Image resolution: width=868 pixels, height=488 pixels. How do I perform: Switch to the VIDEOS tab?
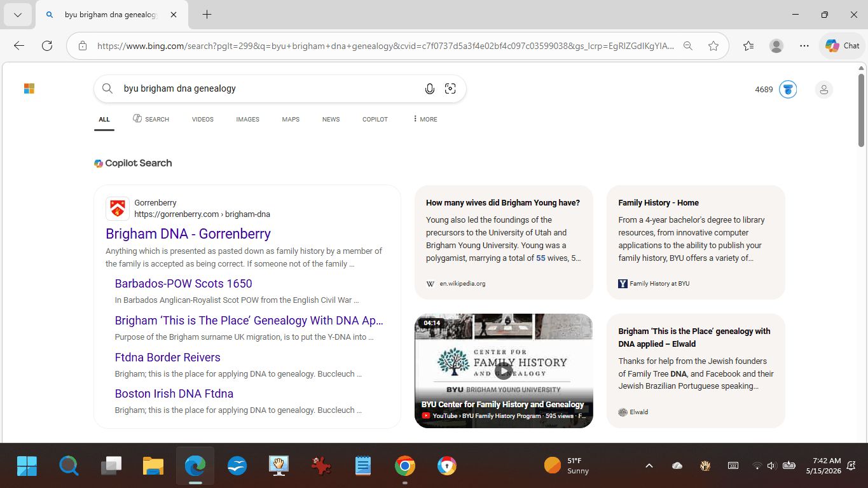(203, 119)
